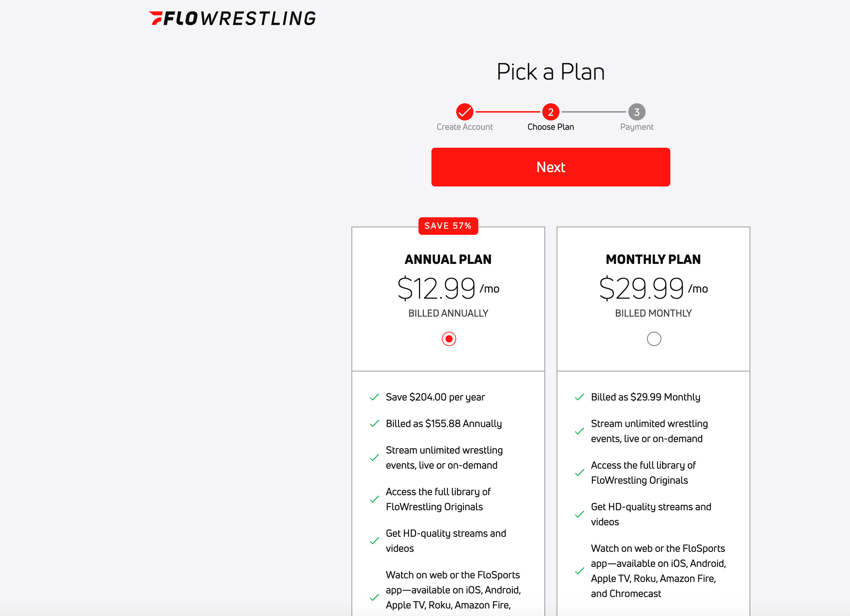Click the green checkmark beside Save $204.00

(374, 397)
